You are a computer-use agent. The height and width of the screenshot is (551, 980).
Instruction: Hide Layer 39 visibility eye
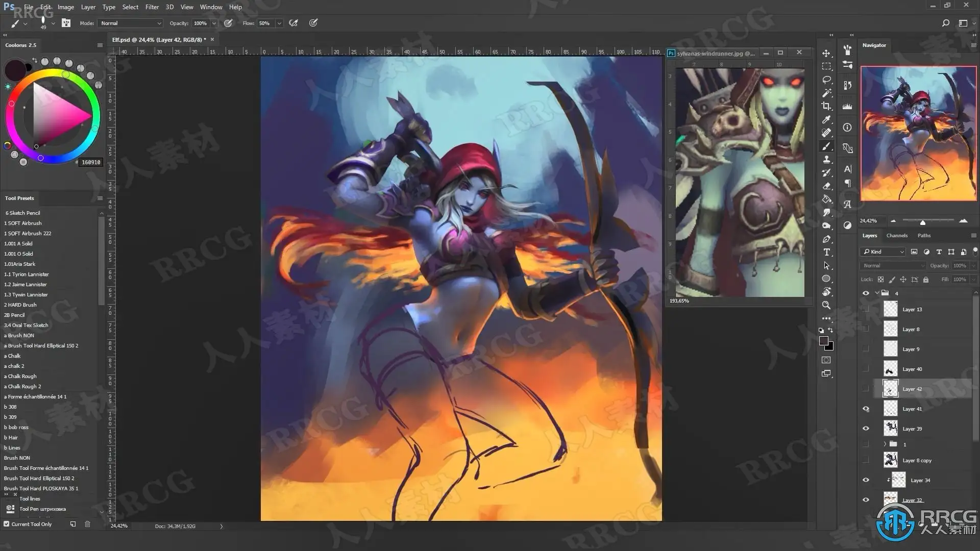[x=866, y=429]
